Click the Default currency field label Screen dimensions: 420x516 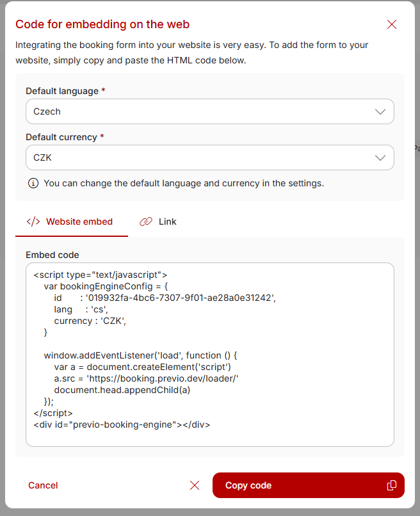tap(61, 137)
